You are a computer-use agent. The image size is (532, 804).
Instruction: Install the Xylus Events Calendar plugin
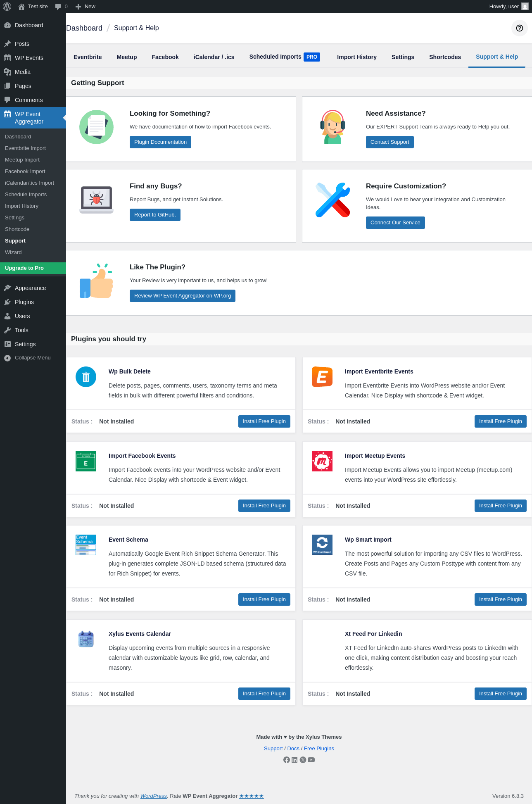[x=264, y=694]
